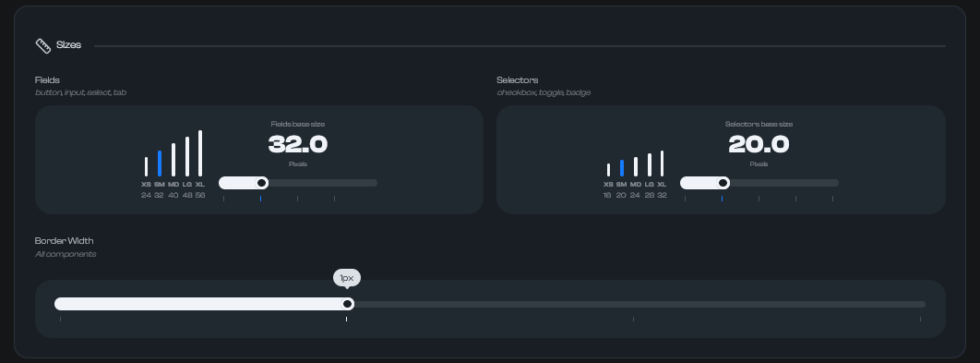Select the XS bar in the Selectors chart

pos(608,170)
